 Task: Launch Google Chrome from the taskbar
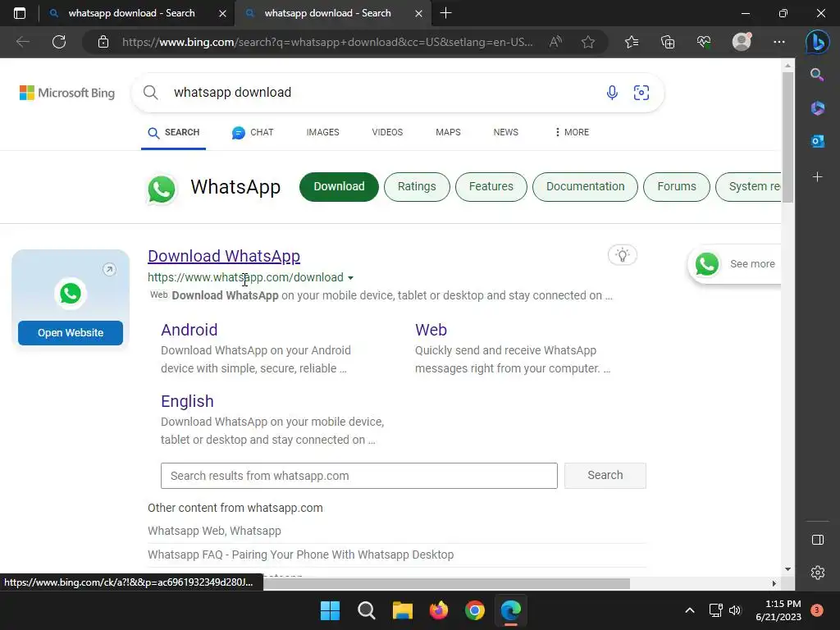[475, 610]
